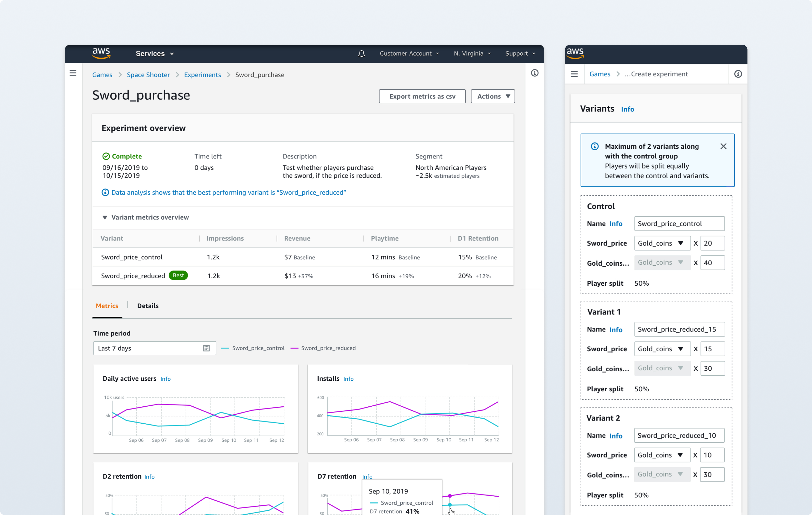
Task: Open D7 retention Info link
Action: pos(367,477)
